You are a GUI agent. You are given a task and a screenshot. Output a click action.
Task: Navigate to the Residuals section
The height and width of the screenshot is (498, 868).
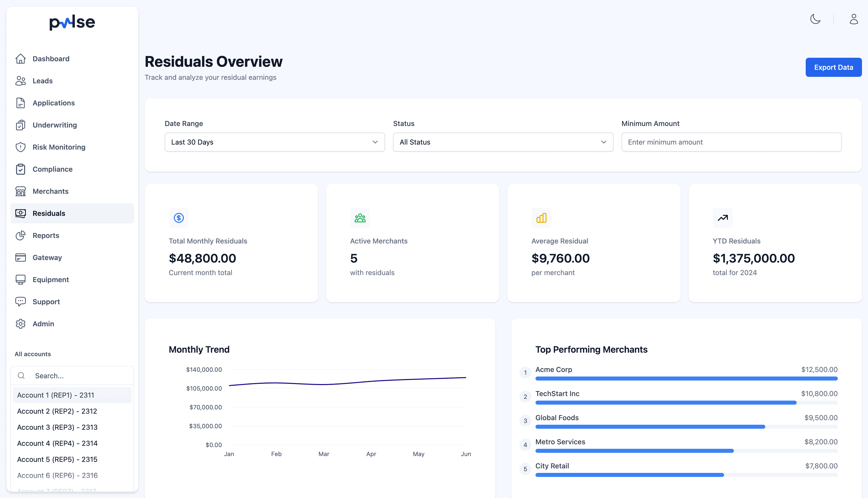pyautogui.click(x=48, y=213)
